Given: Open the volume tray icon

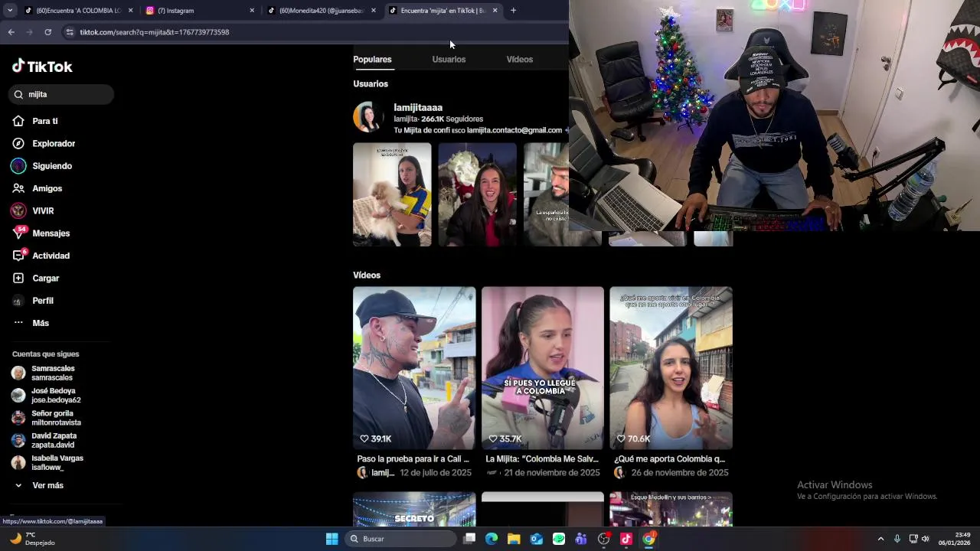Looking at the screenshot, I should (925, 539).
